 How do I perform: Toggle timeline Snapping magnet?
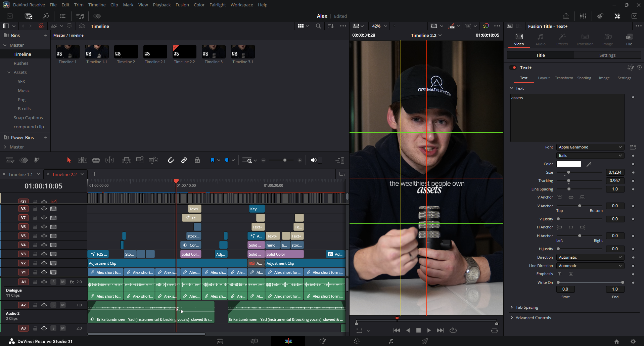tap(171, 160)
